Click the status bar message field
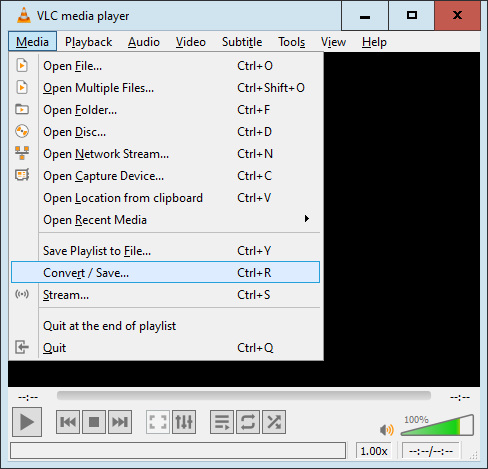This screenshot has width=488, height=469. [178, 451]
